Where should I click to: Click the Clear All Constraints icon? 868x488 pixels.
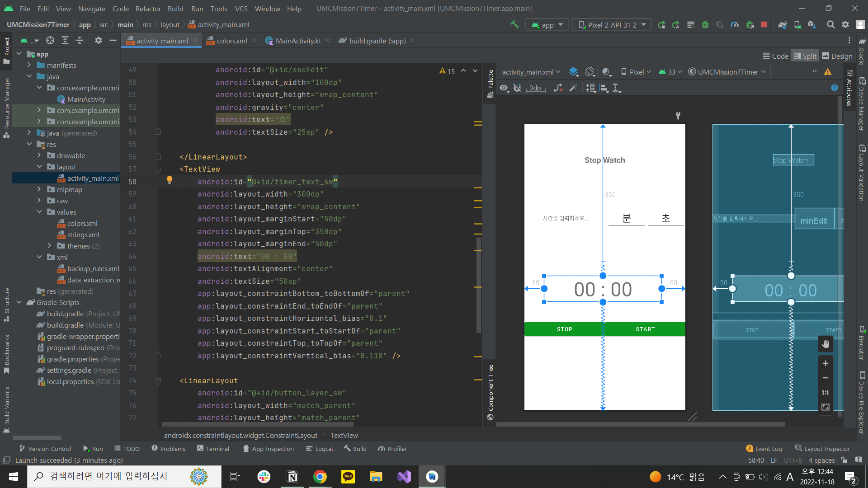point(558,88)
